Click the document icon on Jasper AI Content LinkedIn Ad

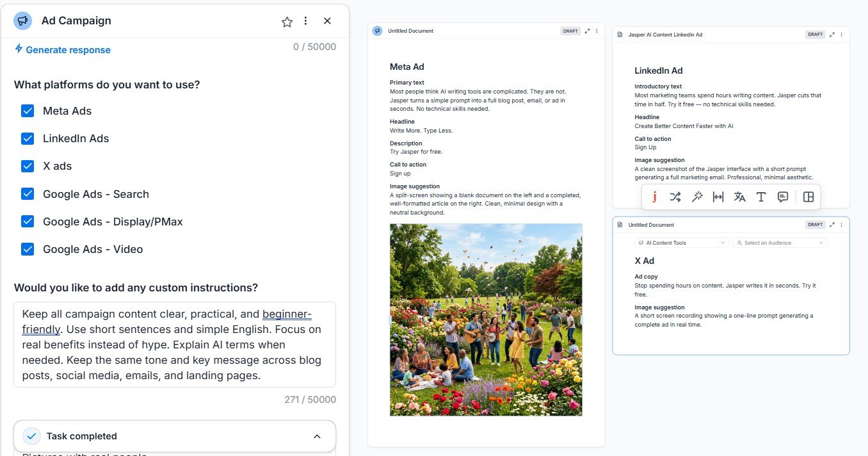pyautogui.click(x=620, y=35)
